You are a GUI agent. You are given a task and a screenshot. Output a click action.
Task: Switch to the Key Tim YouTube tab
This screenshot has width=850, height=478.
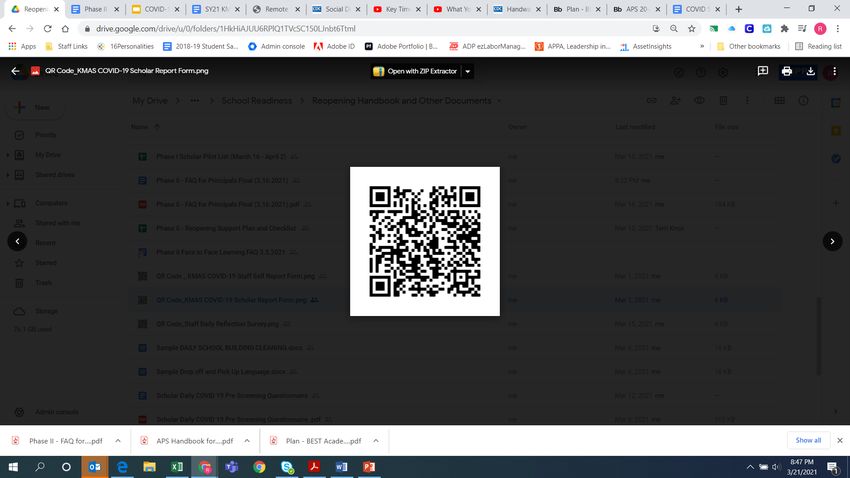pyautogui.click(x=397, y=9)
